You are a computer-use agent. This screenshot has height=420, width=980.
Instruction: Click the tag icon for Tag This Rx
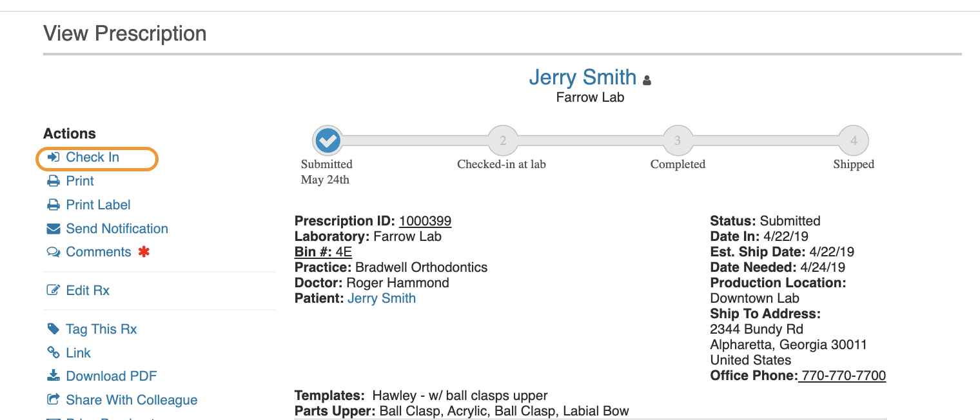pos(54,329)
